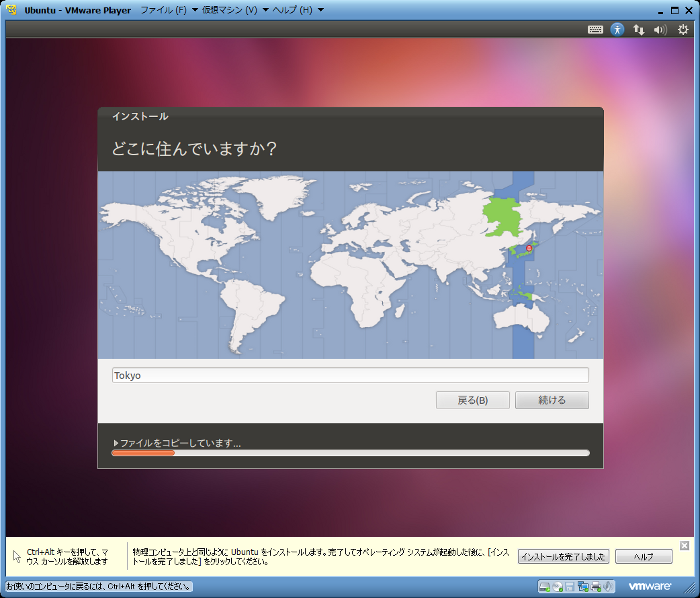This screenshot has height=598, width=700.
Task: Open the ファイル(F) menu
Action: coord(163,10)
